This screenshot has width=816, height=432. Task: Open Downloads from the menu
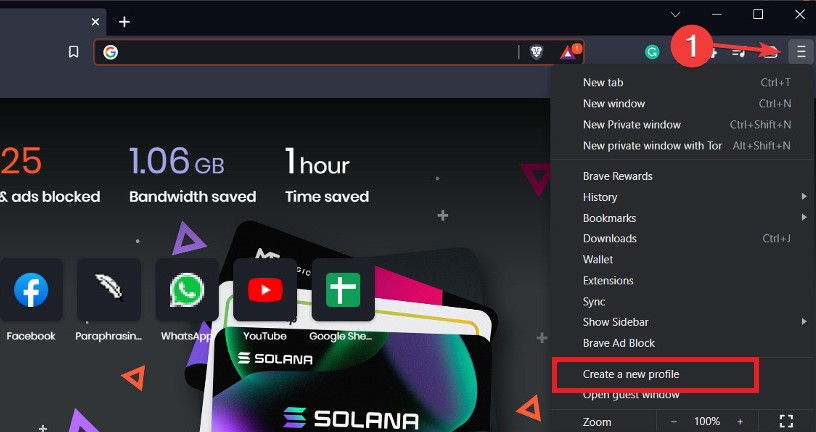tap(682, 238)
